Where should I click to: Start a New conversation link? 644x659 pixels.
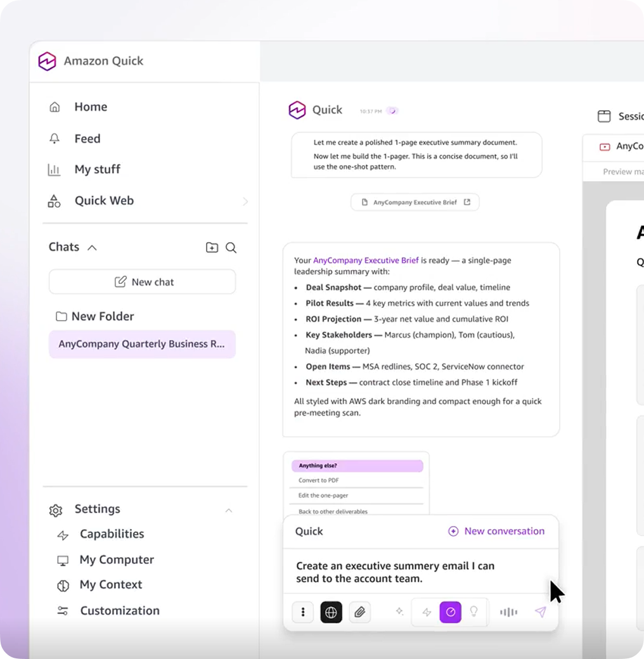(496, 531)
